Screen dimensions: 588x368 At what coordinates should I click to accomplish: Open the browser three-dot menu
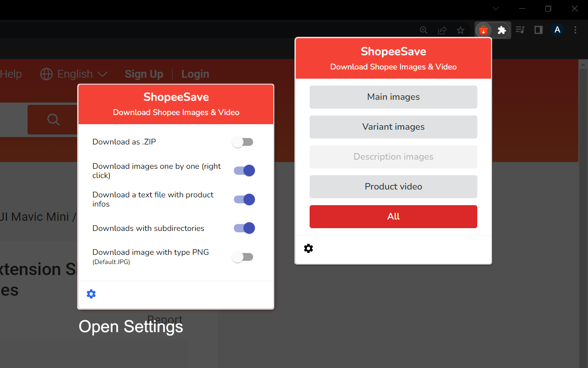(x=575, y=29)
